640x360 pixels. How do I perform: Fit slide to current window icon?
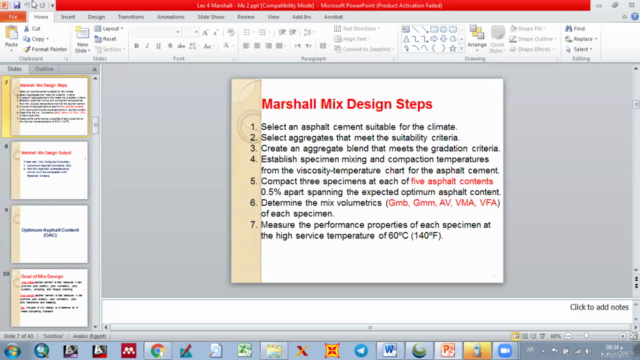click(x=633, y=336)
